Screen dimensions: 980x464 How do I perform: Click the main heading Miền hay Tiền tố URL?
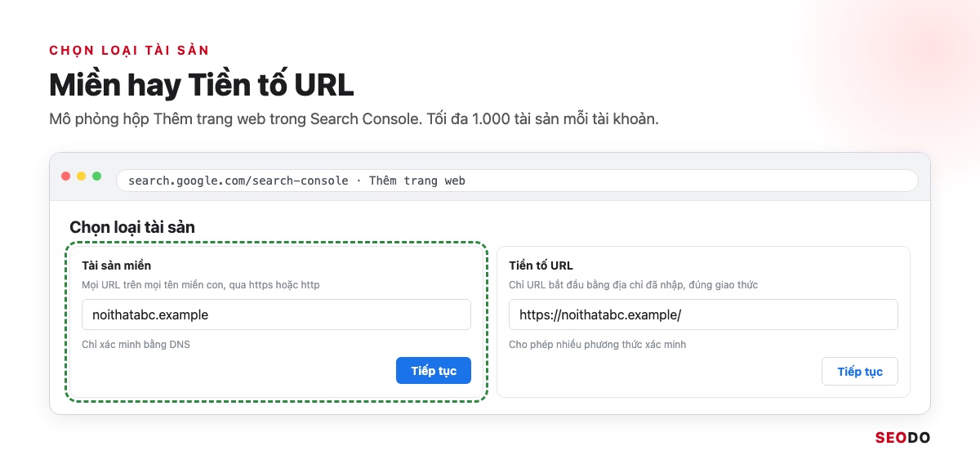click(202, 86)
